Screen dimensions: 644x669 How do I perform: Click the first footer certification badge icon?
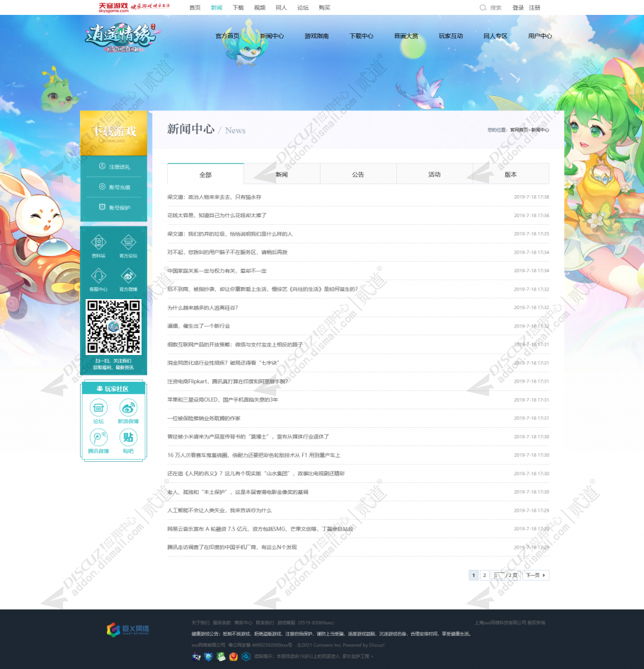pyautogui.click(x=197, y=657)
